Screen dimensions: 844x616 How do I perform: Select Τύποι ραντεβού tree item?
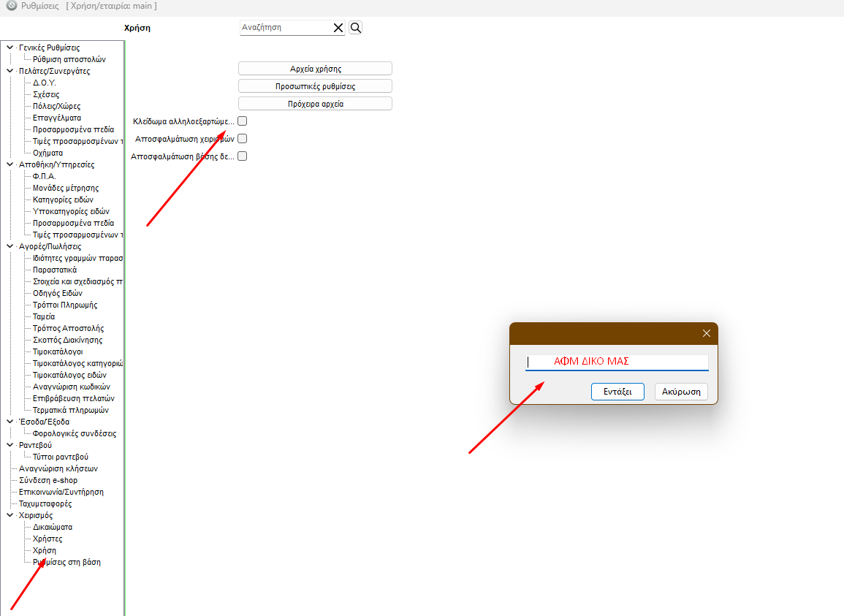point(60,457)
